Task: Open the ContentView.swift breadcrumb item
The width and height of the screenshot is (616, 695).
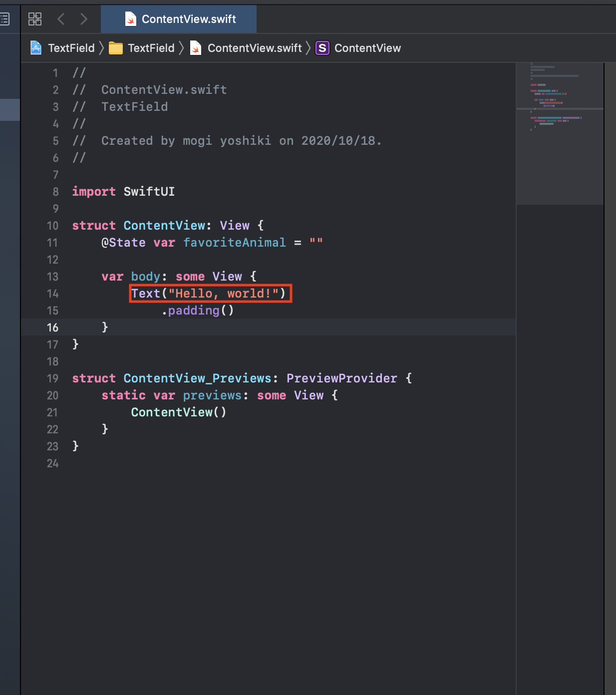Action: [x=255, y=48]
